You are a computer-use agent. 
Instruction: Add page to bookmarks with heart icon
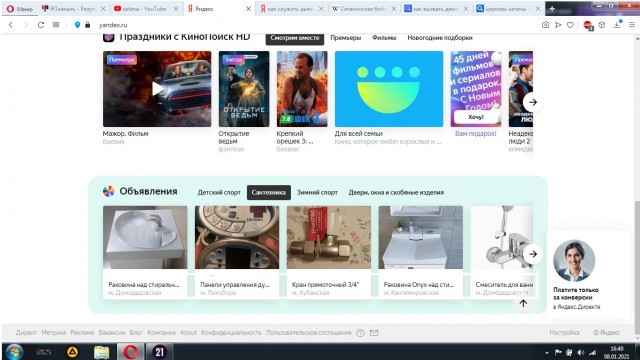570,25
